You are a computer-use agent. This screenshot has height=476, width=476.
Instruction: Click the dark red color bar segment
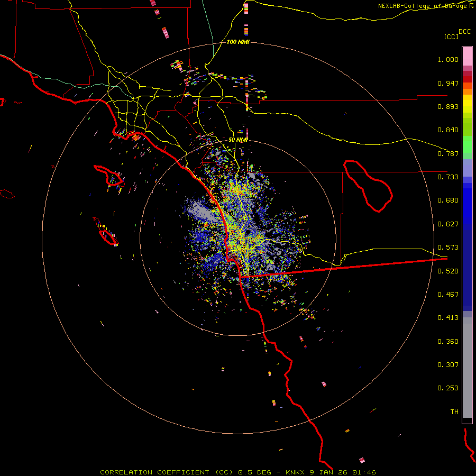(x=467, y=79)
